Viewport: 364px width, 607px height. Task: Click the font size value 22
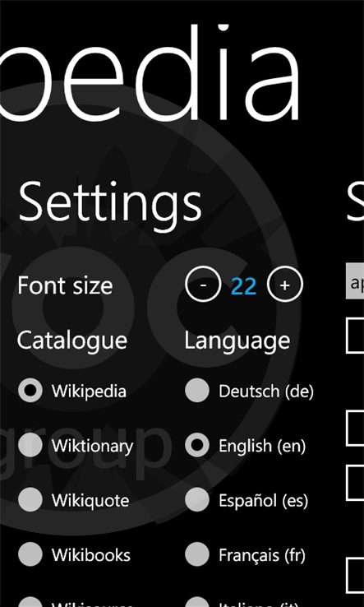(x=244, y=286)
